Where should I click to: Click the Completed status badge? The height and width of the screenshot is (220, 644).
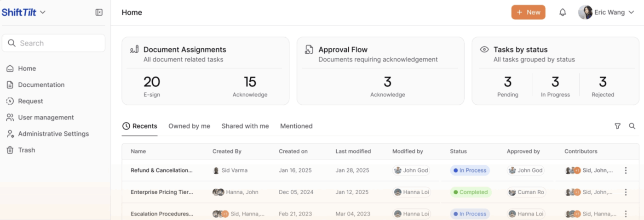point(470,192)
